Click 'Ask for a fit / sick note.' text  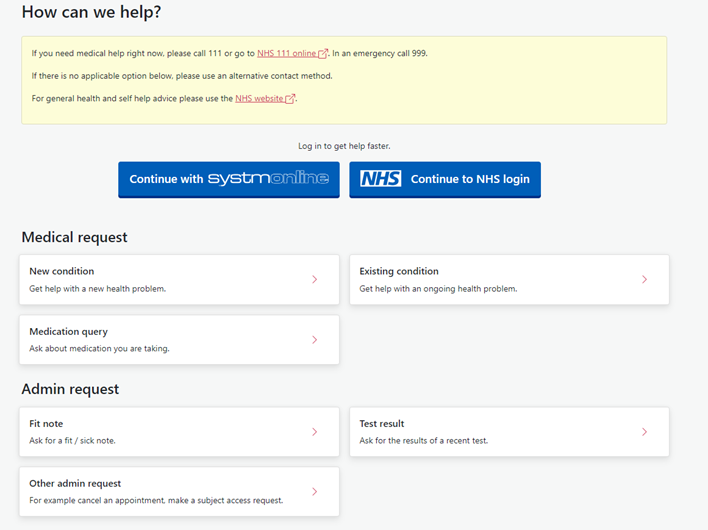(72, 441)
